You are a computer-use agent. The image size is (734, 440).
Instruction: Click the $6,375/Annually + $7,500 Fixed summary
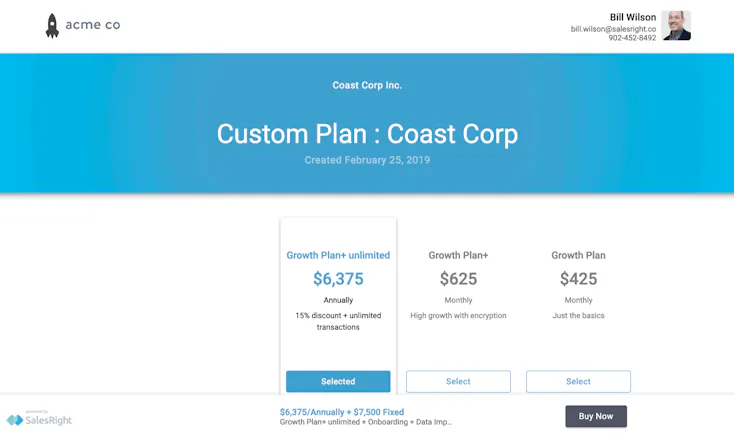tap(342, 412)
